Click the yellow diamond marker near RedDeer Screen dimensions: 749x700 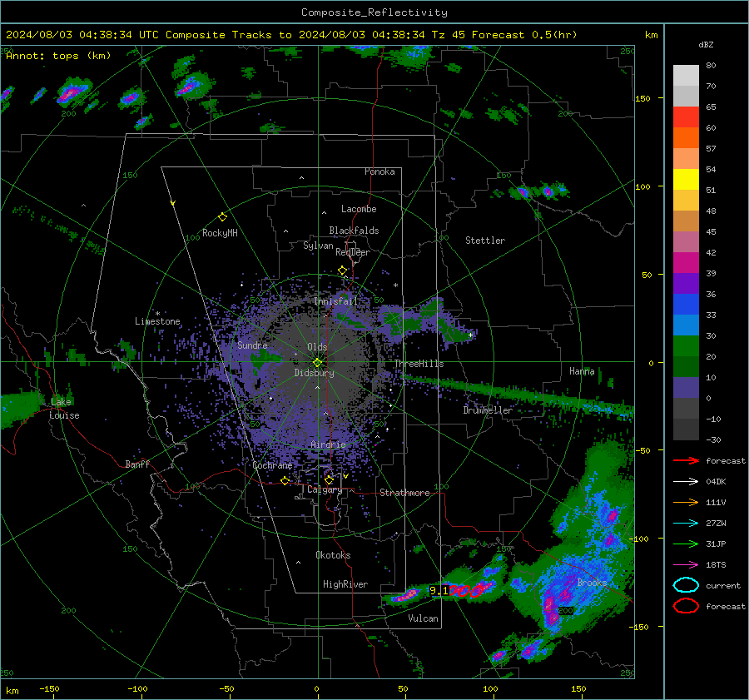click(342, 271)
